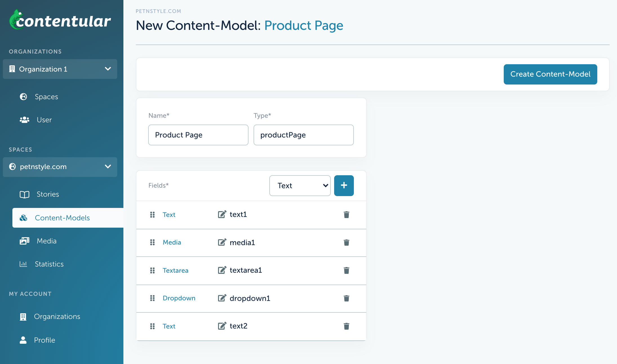This screenshot has width=617, height=364.
Task: Open the Media section in sidebar
Action: click(38, 241)
